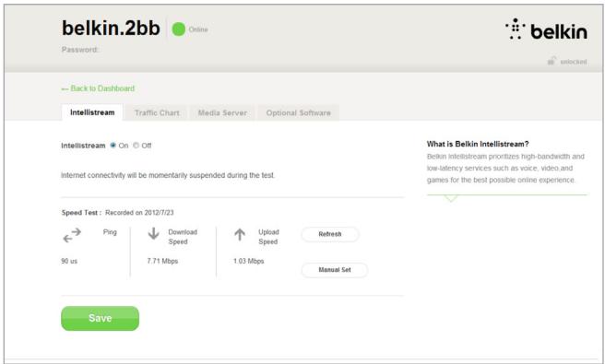Click the Download Speed label
Screen dimensions: 605x364
click(x=183, y=237)
